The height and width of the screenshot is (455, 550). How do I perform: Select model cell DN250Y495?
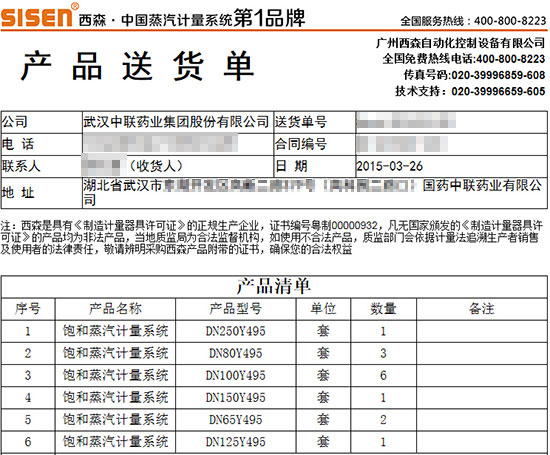235,331
